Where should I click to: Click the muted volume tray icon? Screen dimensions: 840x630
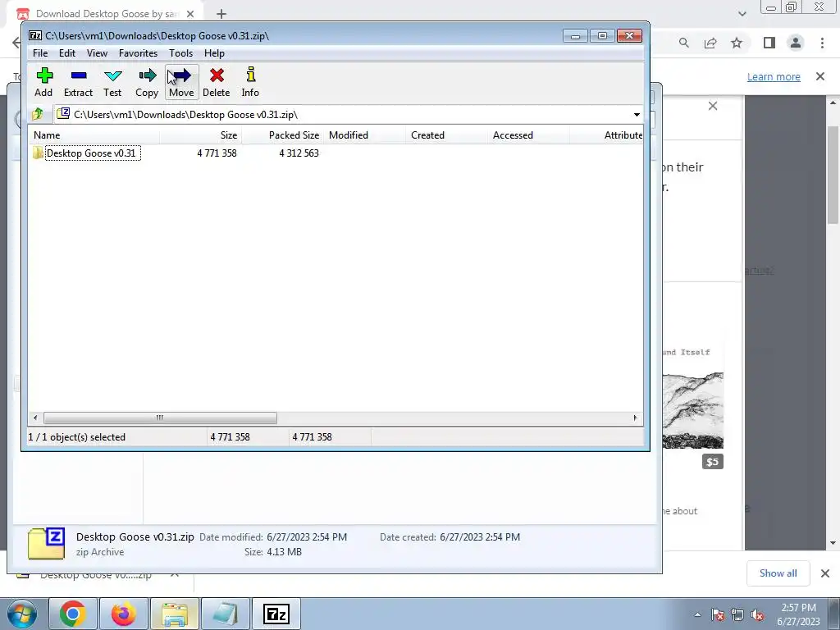coord(757,614)
